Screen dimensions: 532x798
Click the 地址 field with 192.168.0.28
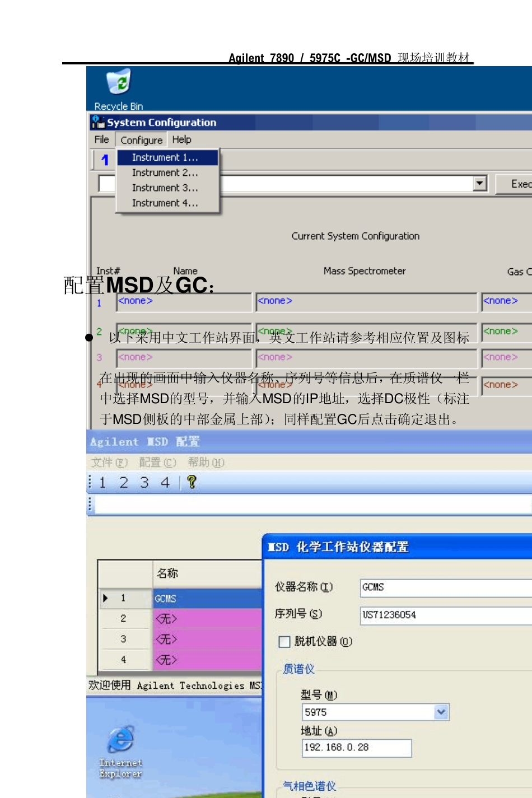tap(357, 748)
